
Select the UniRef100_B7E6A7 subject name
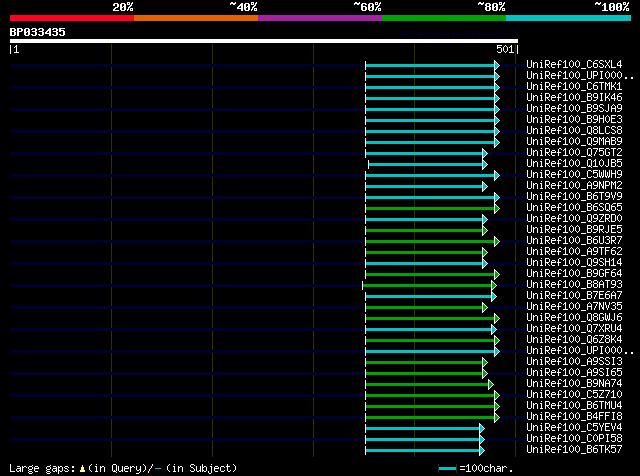pyautogui.click(x=574, y=296)
